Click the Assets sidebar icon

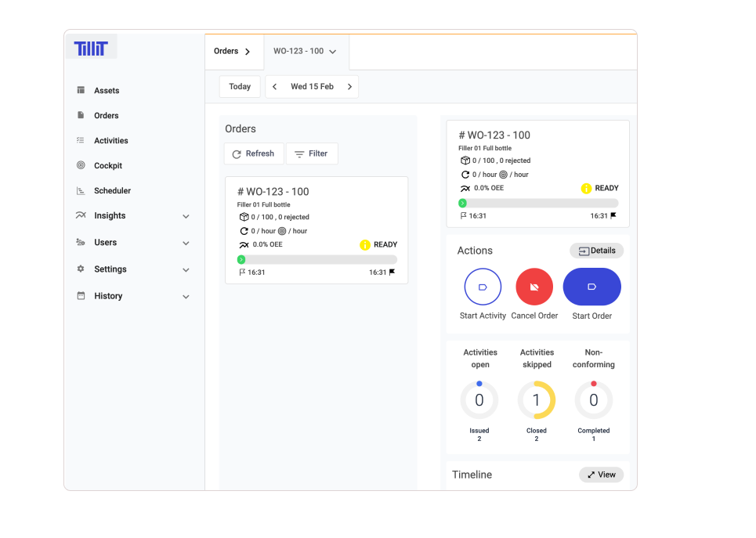click(x=81, y=90)
